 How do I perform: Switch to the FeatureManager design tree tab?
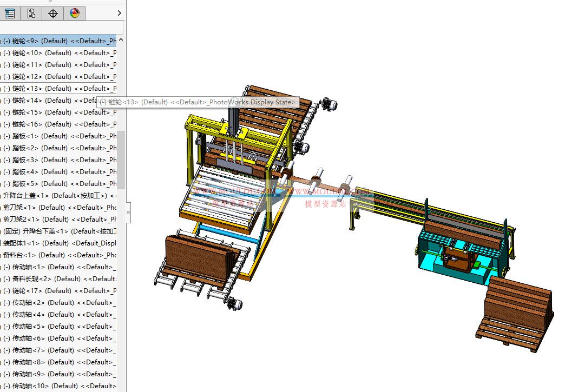(9, 13)
